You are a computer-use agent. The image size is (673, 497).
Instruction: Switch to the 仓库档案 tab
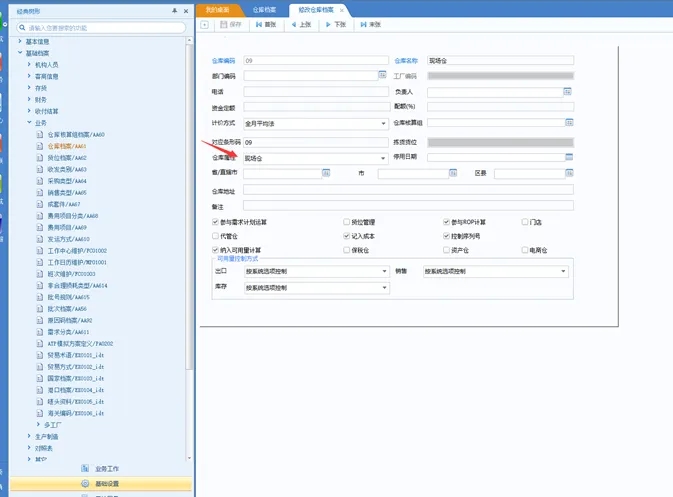(x=264, y=10)
